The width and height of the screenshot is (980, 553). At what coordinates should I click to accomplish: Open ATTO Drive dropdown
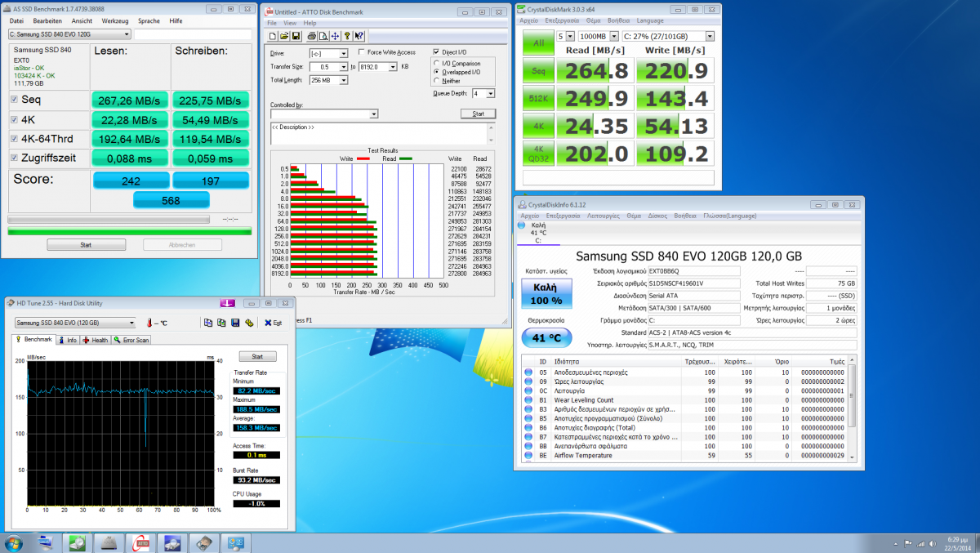tap(343, 53)
